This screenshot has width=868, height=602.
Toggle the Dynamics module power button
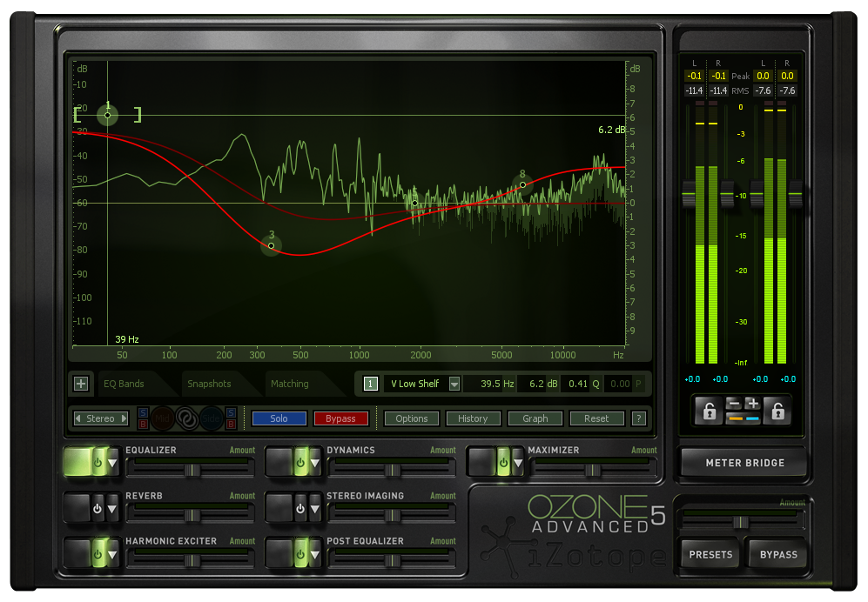(300, 462)
